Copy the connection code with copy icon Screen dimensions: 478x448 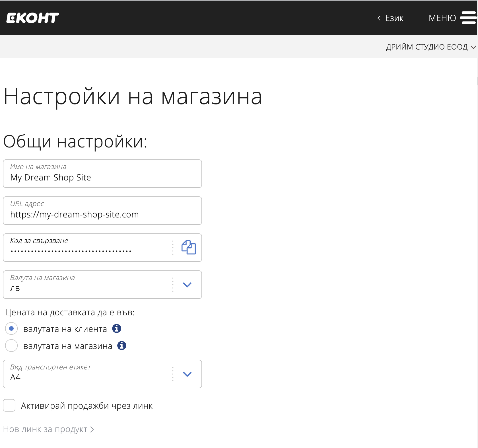coord(188,247)
